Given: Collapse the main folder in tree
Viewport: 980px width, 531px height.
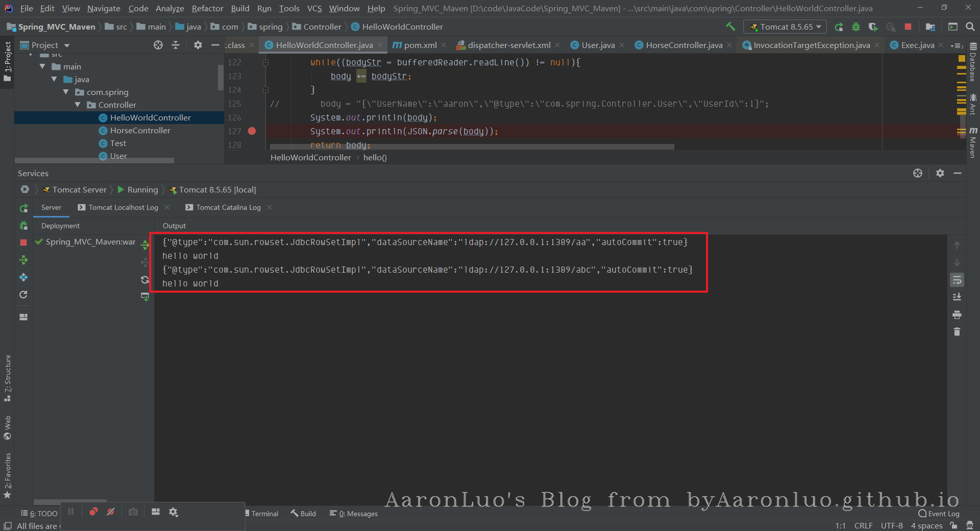Looking at the screenshot, I should click(x=42, y=66).
